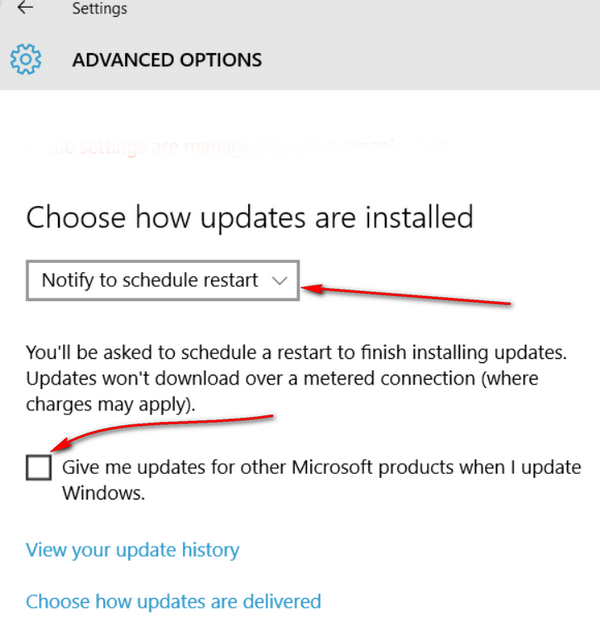
Task: Click the 'ADVANCED OPTIONS' page header
Action: (167, 60)
